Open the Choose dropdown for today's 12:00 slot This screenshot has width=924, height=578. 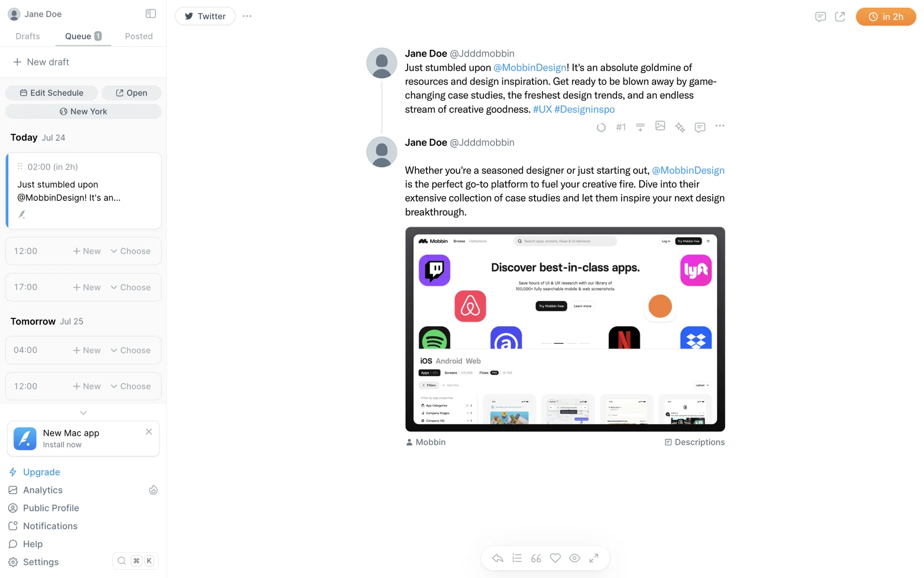point(130,251)
